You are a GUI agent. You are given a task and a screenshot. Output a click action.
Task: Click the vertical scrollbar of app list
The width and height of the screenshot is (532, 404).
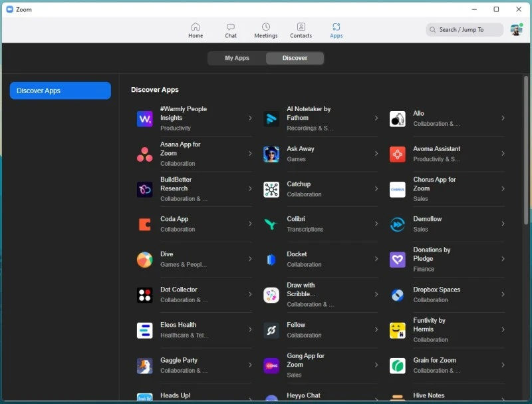click(525, 153)
